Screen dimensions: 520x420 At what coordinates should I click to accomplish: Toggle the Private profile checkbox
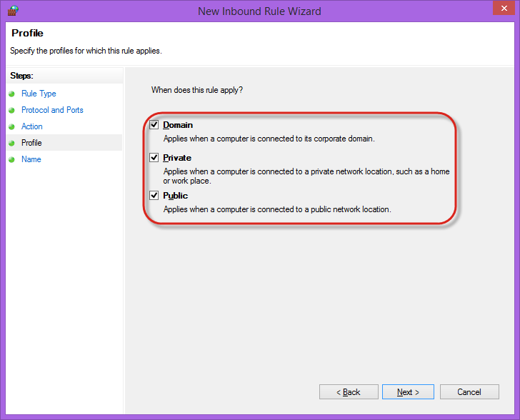pos(154,158)
